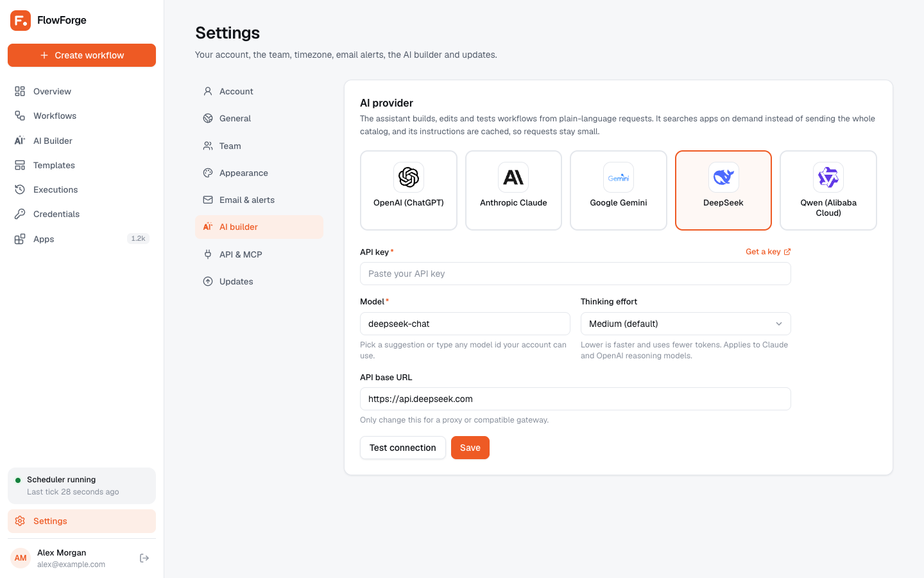Open the Updates settings tab
This screenshot has width=924, height=578.
click(259, 281)
